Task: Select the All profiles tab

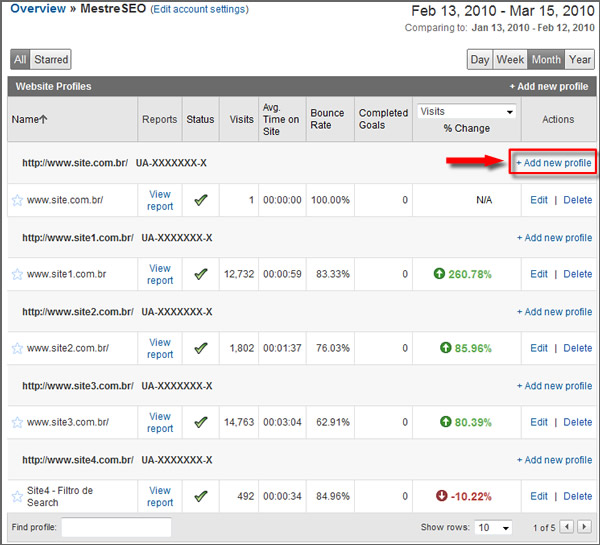Action: point(20,60)
